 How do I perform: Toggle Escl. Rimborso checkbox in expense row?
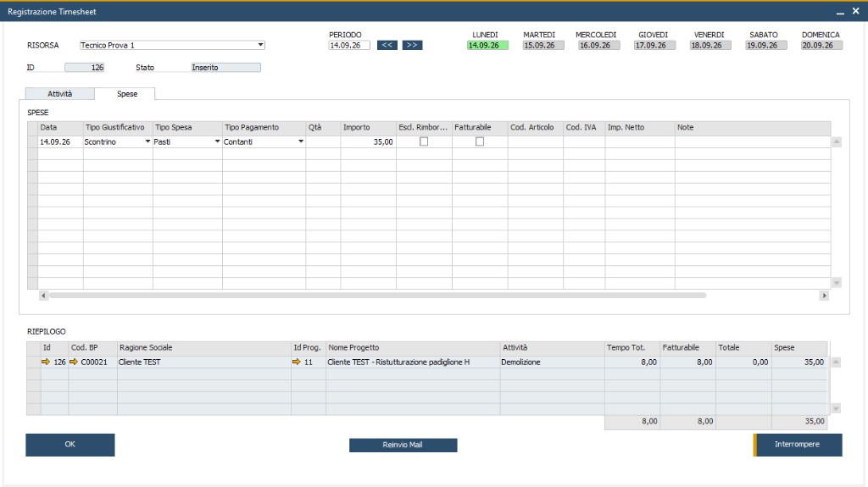coord(424,141)
